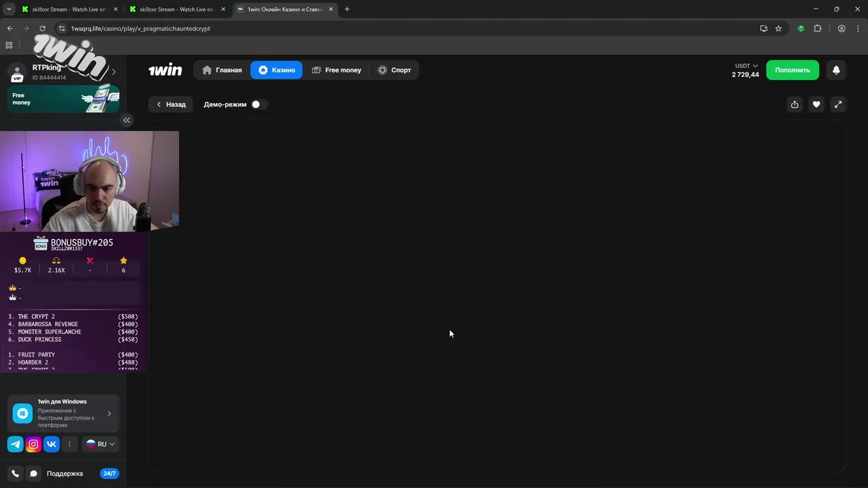Click the green extension icon in toolbar
Viewport: 868px width, 488px height.
point(801,28)
